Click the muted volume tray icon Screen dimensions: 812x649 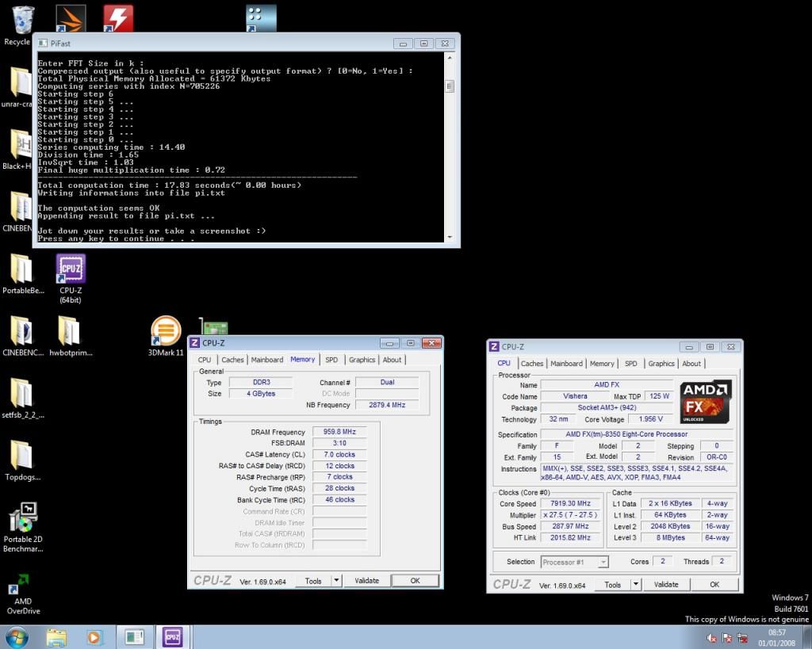tap(712, 638)
